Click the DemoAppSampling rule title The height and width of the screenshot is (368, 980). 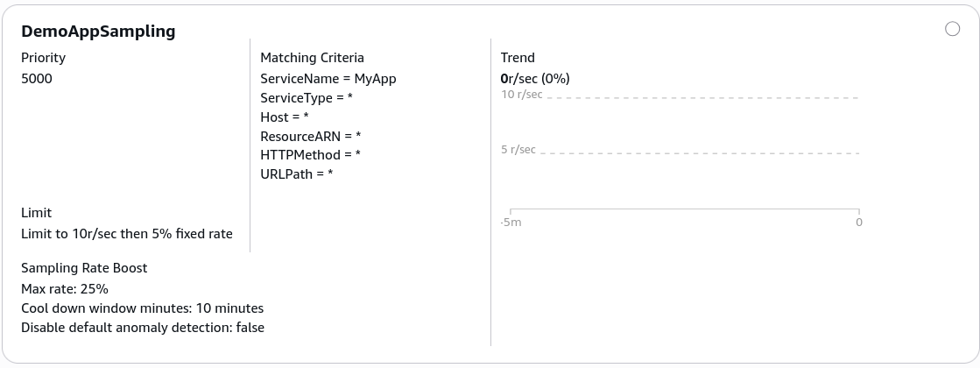(x=98, y=32)
